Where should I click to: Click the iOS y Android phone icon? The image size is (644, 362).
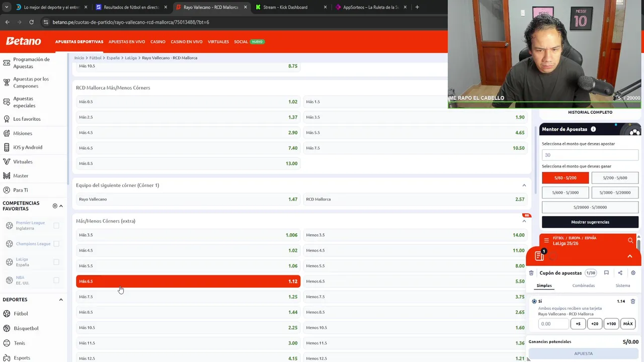coord(7,147)
